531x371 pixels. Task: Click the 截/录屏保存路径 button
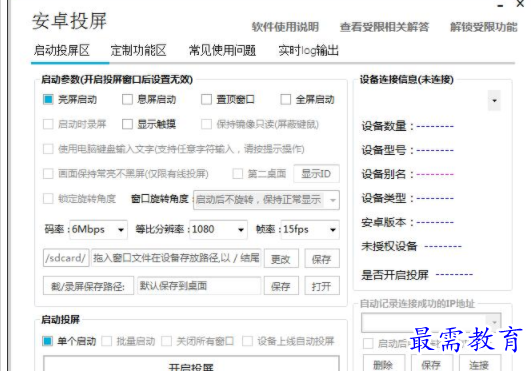[x=88, y=286]
